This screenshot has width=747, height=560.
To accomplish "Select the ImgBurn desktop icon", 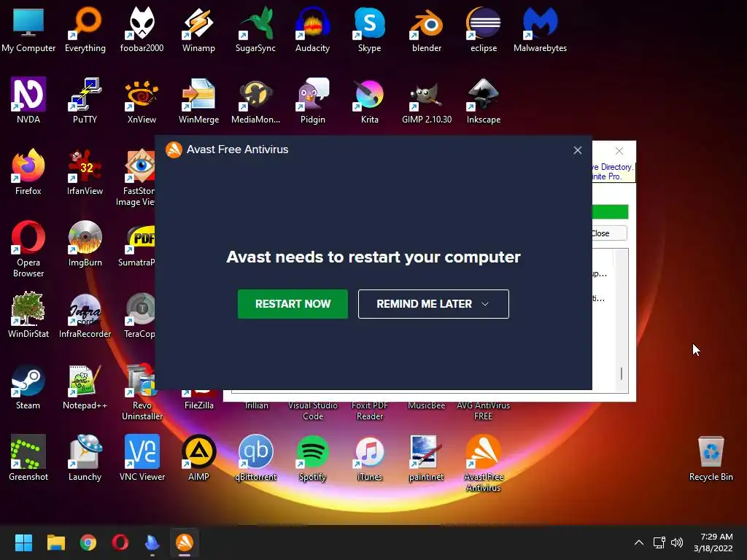I will [85, 244].
